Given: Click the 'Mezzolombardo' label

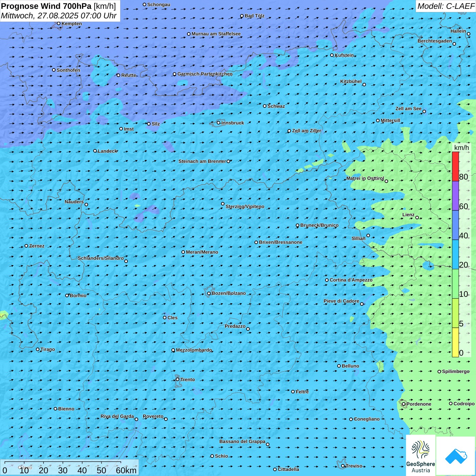Looking at the screenshot, I should (194, 350).
